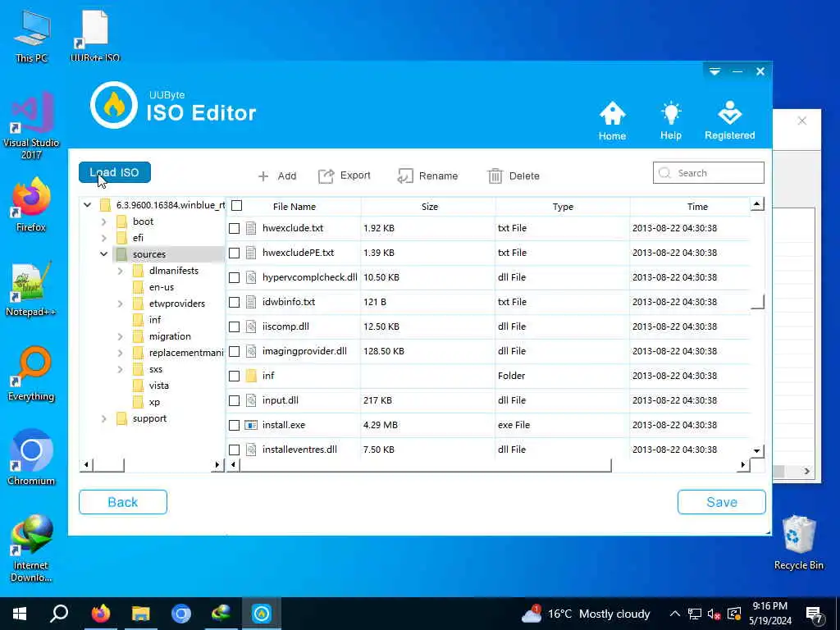Image resolution: width=840 pixels, height=630 pixels.
Task: Sort by the Time column header
Action: click(x=697, y=207)
